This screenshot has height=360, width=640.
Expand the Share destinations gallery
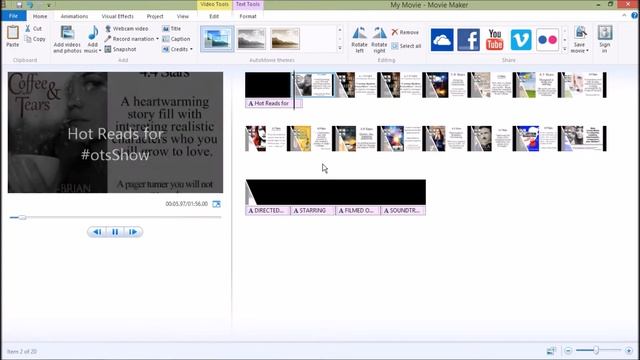tap(565, 49)
